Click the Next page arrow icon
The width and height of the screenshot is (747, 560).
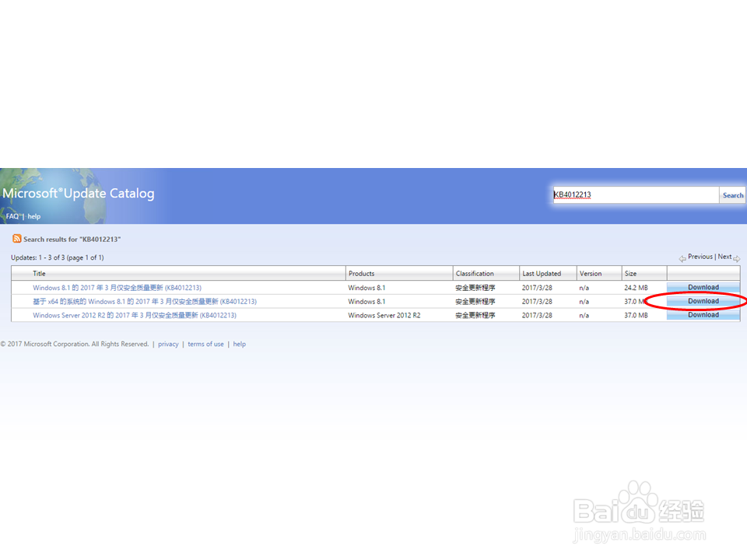(737, 258)
